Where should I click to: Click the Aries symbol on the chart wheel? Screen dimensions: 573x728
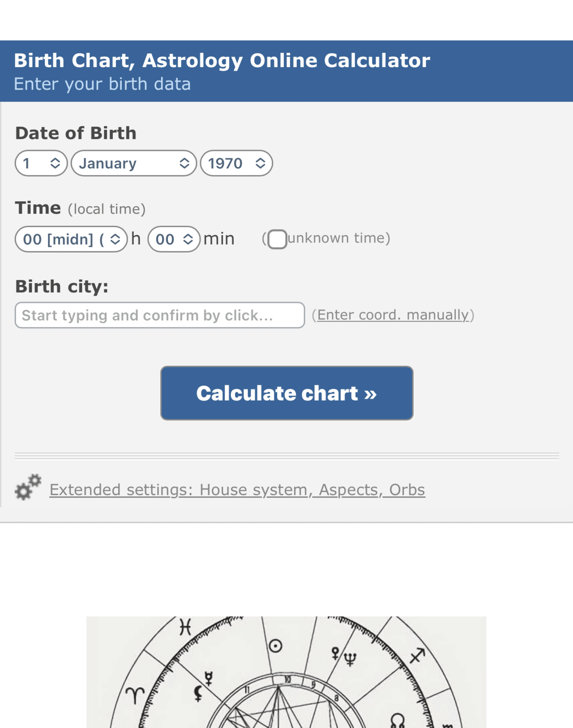135,695
